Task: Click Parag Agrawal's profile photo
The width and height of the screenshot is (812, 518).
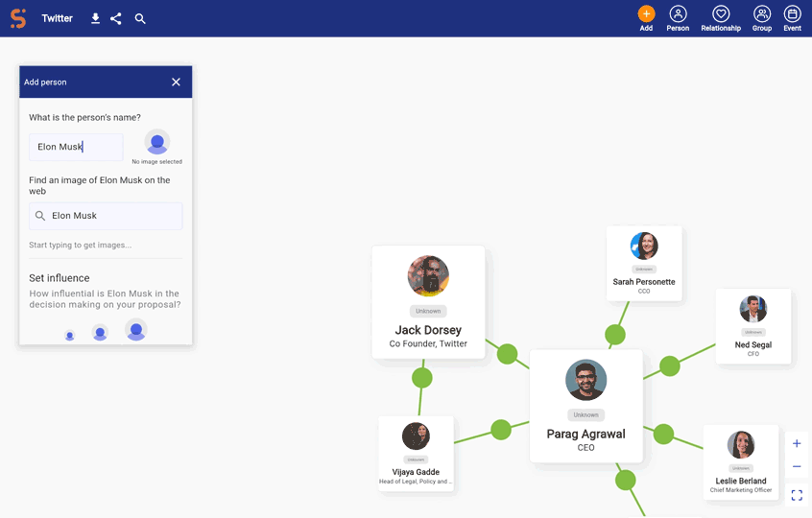Action: click(x=586, y=380)
